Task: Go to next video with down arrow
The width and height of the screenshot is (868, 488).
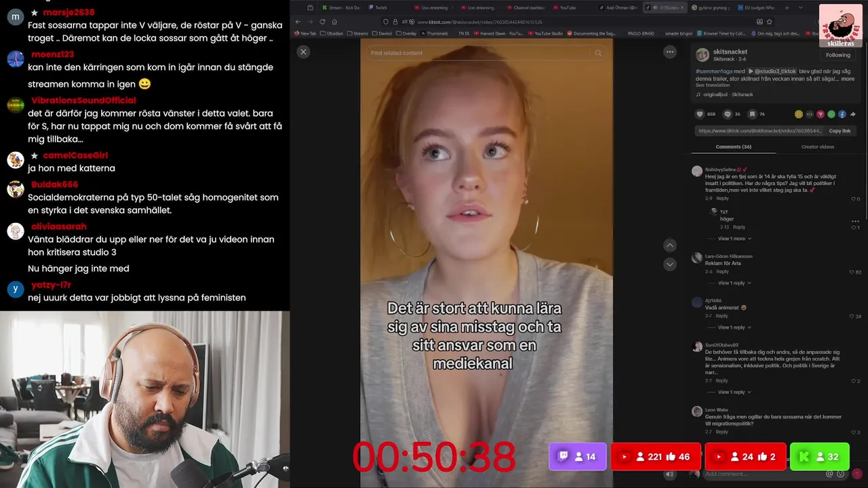Action: (670, 264)
